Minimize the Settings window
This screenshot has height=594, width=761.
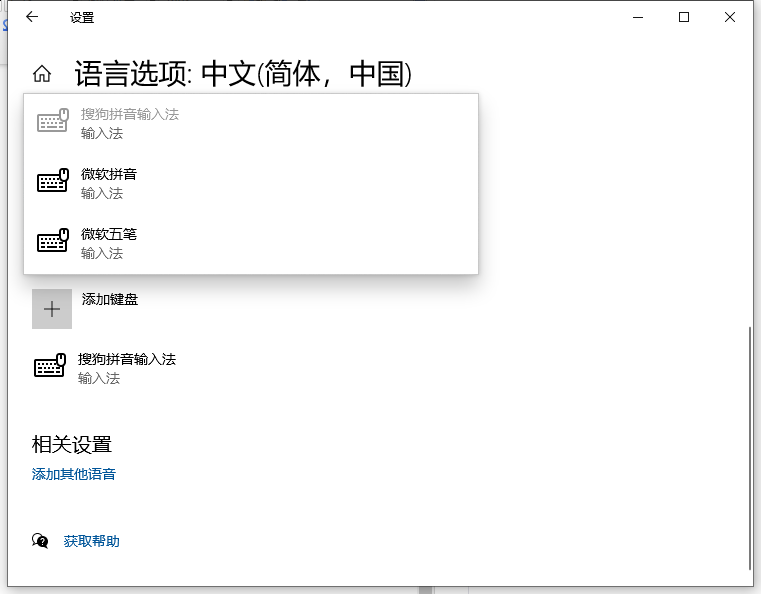[637, 17]
